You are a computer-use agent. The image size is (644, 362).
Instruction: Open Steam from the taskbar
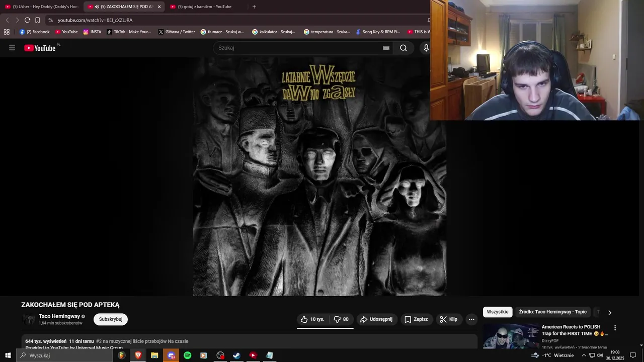click(x=236, y=355)
